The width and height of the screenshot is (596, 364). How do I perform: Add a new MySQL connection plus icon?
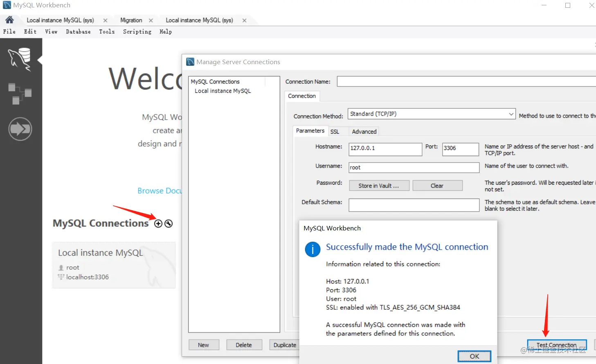click(x=158, y=223)
